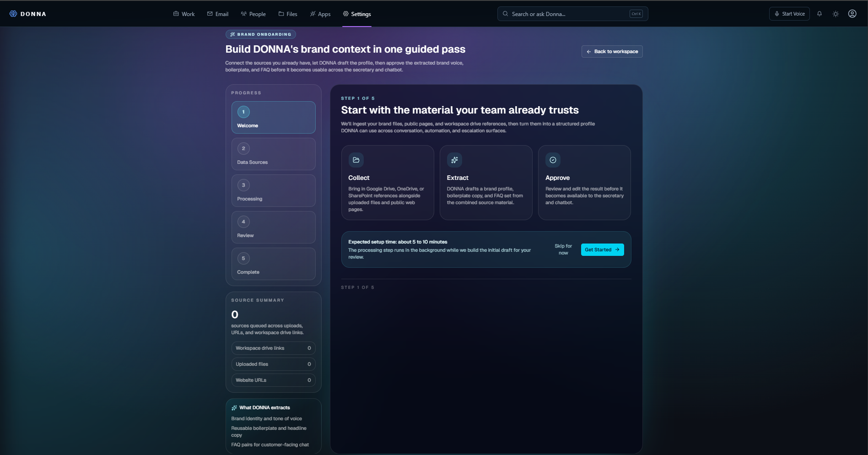Click the Apps icon in nav
The height and width of the screenshot is (455, 868).
(313, 14)
